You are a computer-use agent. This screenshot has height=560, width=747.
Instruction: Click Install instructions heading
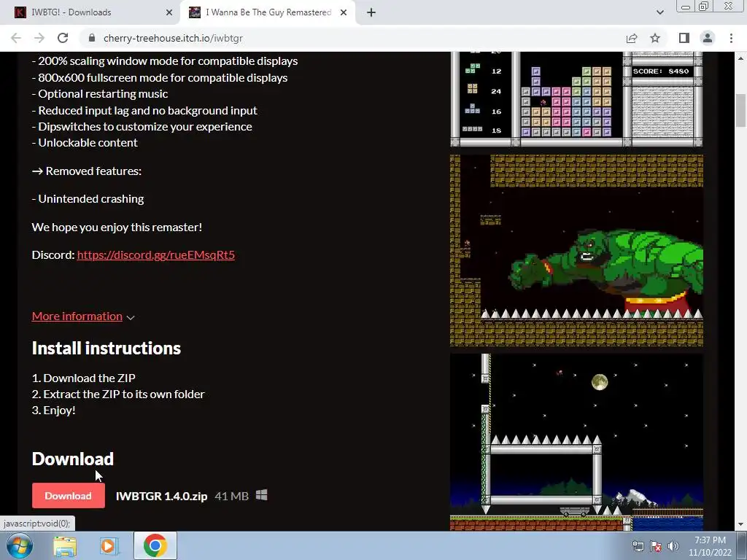[107, 348]
